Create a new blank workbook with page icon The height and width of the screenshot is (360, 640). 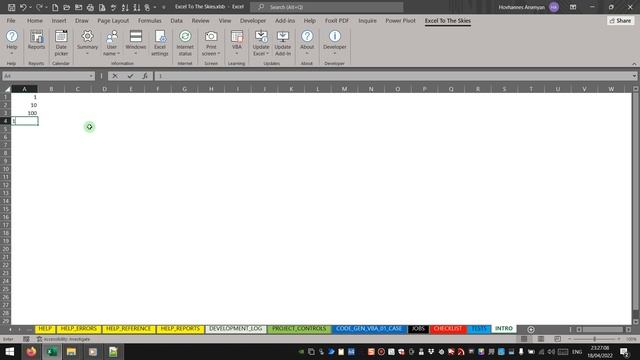[x=55, y=7]
